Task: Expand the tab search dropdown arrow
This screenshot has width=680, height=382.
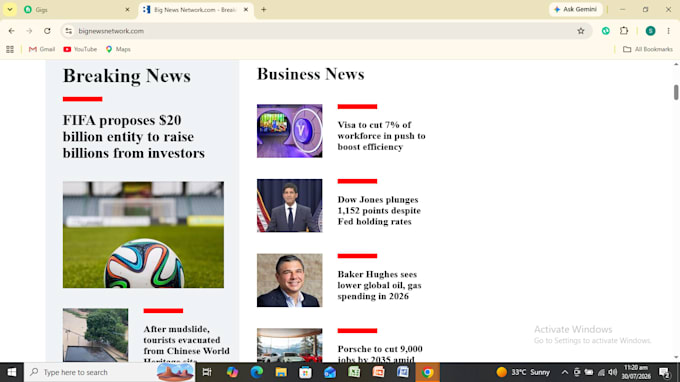Action: (10, 10)
